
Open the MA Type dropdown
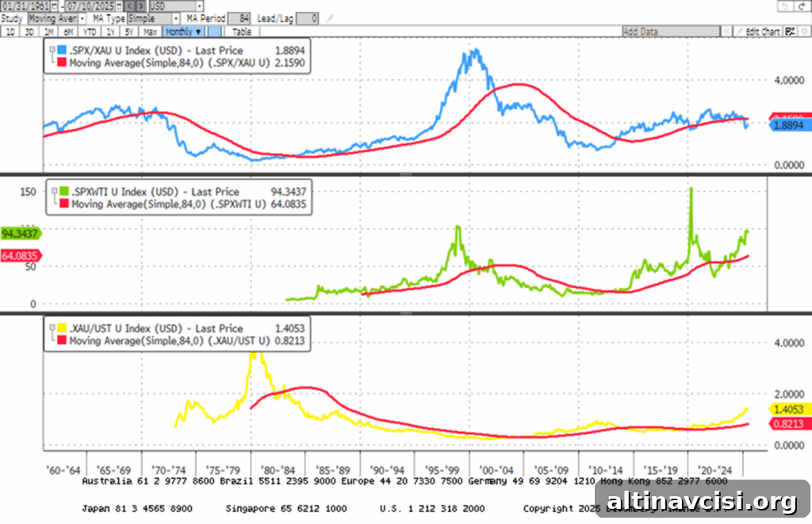click(x=175, y=19)
